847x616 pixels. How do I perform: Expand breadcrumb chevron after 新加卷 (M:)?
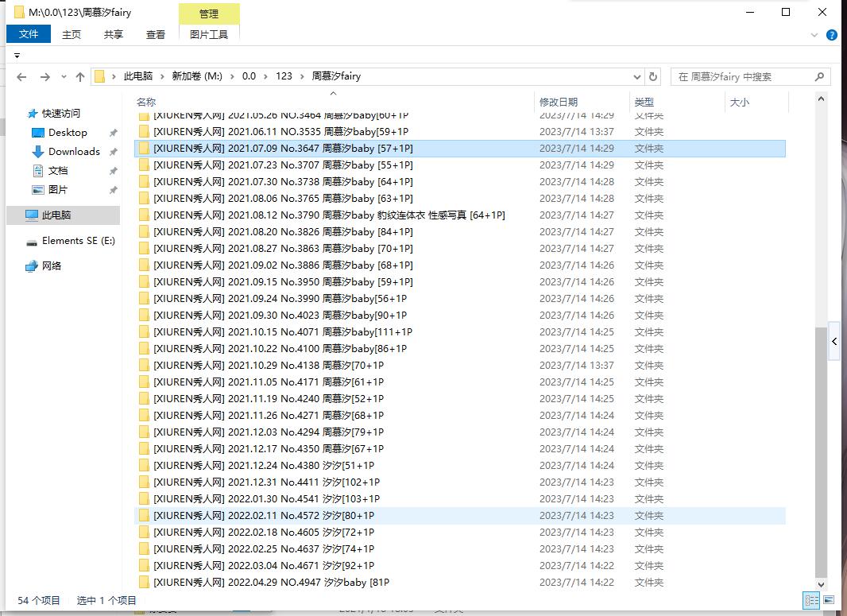[x=232, y=77]
